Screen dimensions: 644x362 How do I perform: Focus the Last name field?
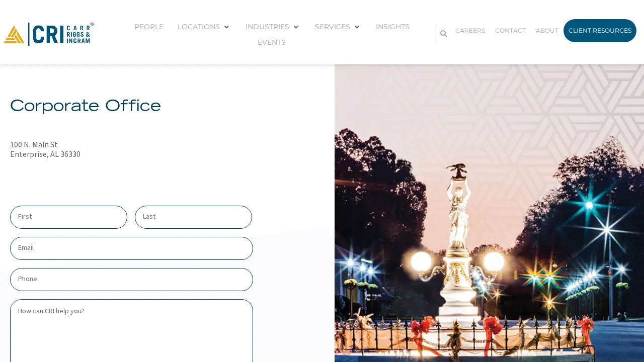pos(193,217)
